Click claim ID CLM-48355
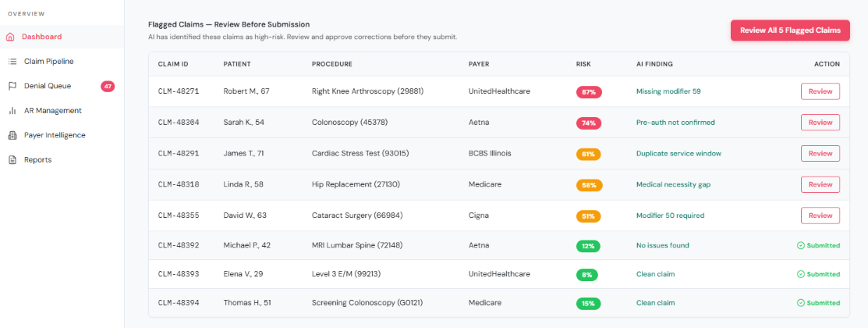 pyautogui.click(x=179, y=216)
